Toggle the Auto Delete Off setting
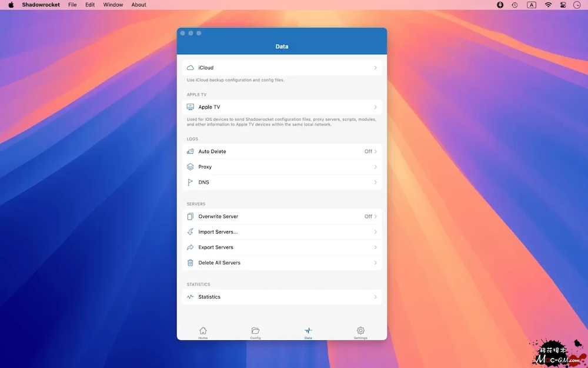The image size is (588, 368). (x=369, y=151)
